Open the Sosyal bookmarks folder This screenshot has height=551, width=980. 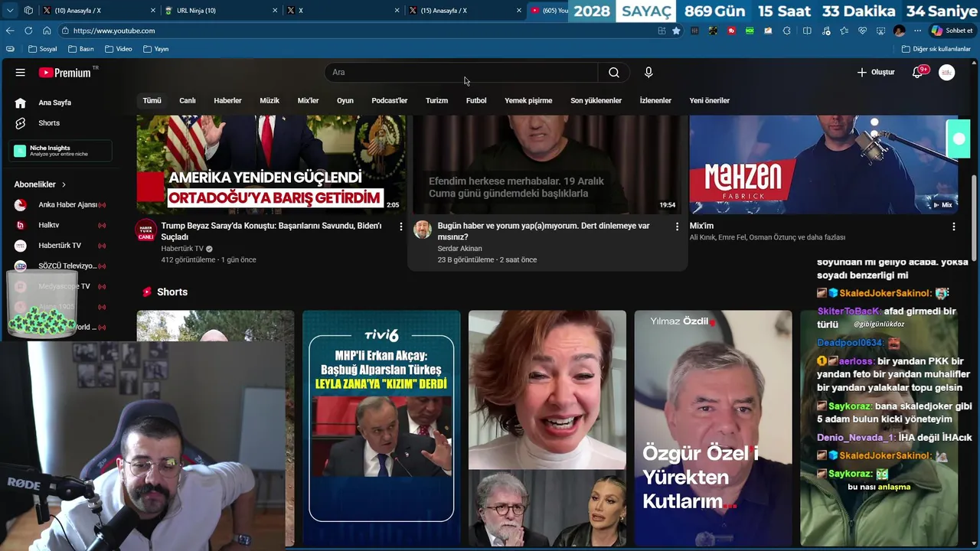42,49
